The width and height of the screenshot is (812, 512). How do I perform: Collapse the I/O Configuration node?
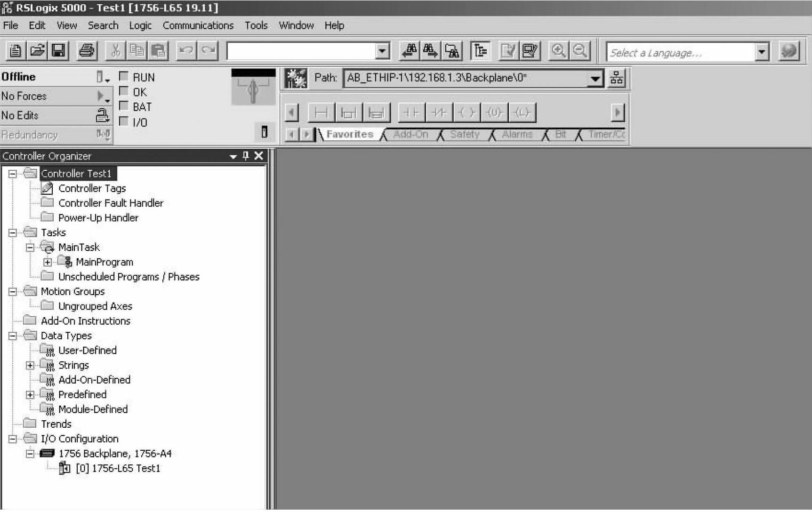13,439
